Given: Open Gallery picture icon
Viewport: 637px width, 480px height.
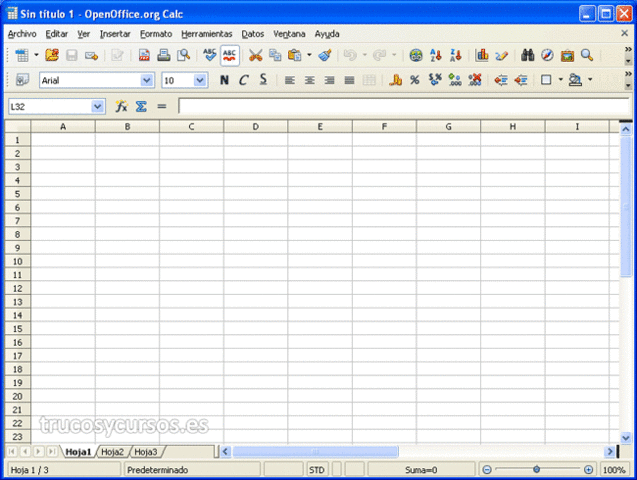Looking at the screenshot, I should pyautogui.click(x=568, y=56).
